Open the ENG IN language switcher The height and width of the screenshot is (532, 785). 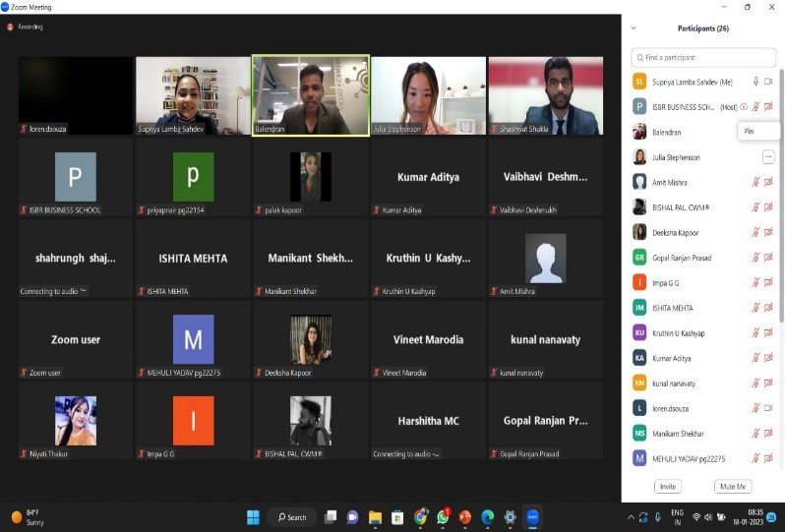pyautogui.click(x=677, y=517)
